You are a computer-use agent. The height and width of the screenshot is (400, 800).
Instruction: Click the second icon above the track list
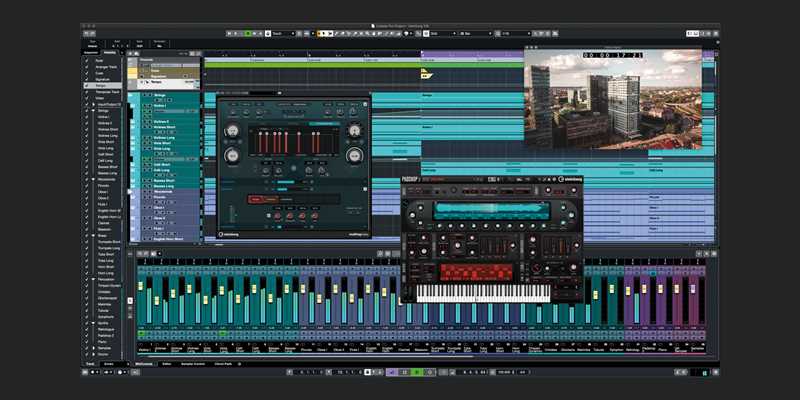coord(137,53)
